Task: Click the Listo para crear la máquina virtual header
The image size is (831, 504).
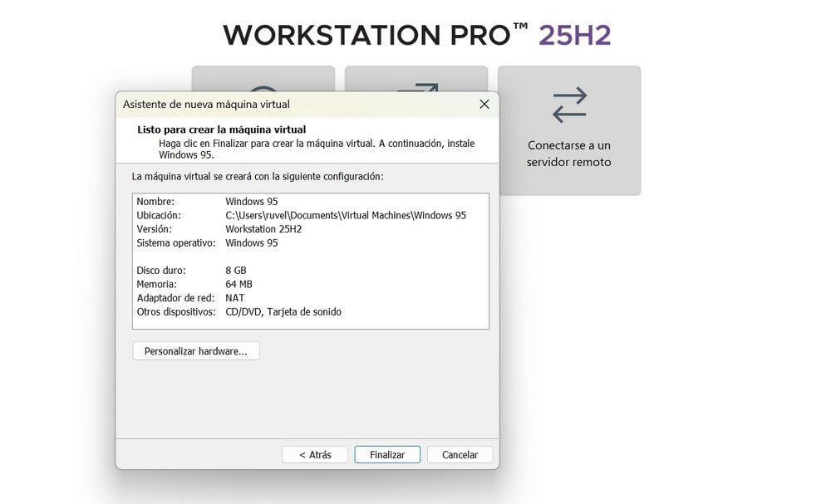Action: tap(221, 129)
